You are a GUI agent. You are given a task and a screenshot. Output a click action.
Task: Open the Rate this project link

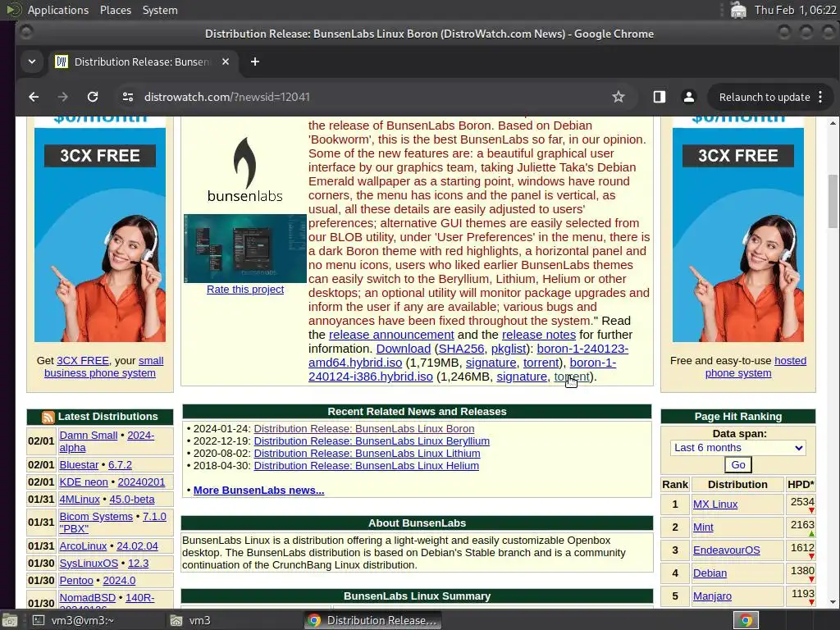(245, 290)
